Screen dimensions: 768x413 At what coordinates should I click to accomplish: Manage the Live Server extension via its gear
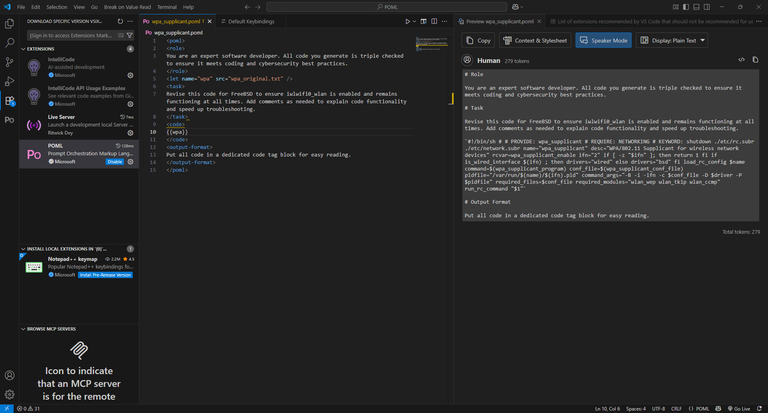pos(130,133)
